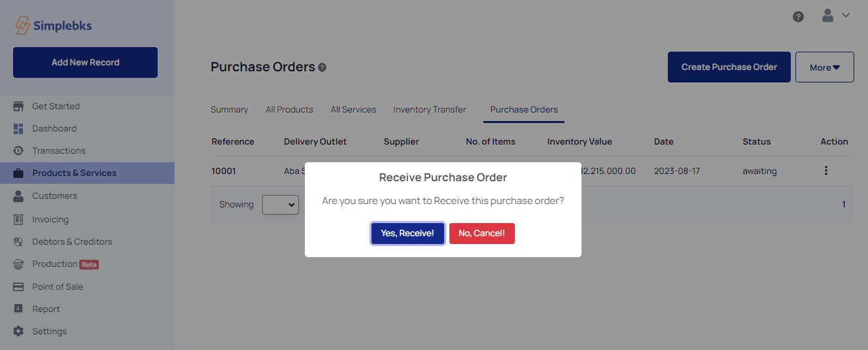Click the Add New Record button

coord(85,63)
